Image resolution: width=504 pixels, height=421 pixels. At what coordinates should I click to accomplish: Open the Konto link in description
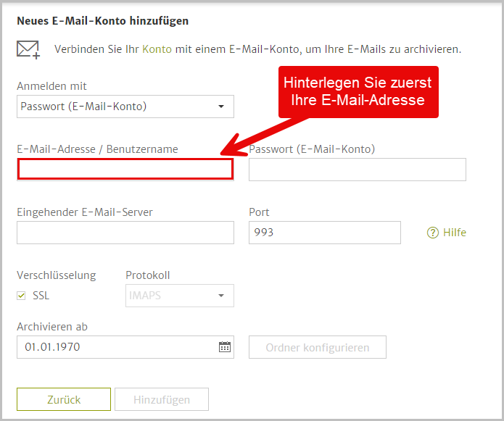point(157,49)
